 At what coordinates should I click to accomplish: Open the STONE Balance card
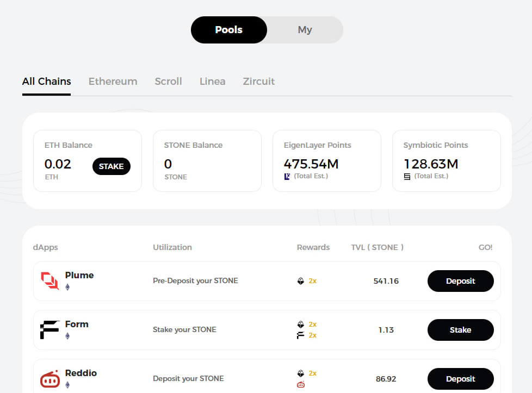(207, 161)
